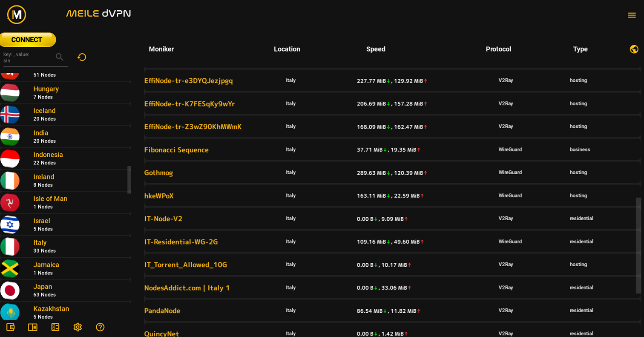The width and height of the screenshot is (644, 337).
Task: Click business type in Fibonacci row
Action: [x=580, y=150]
